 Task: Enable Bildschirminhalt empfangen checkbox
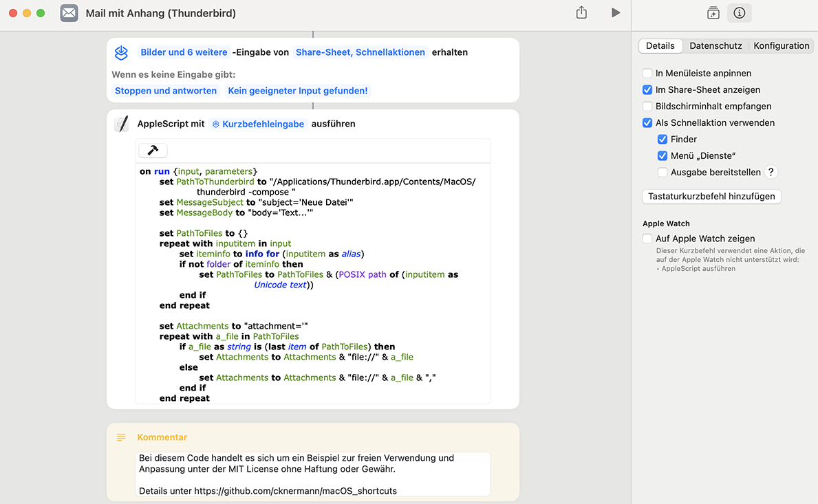pos(647,107)
